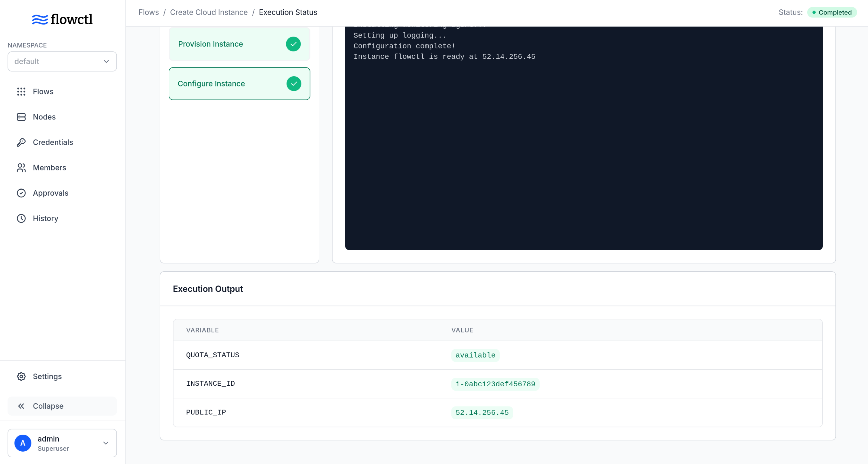This screenshot has height=464, width=868.
Task: Click the Members people icon
Action: [21, 168]
